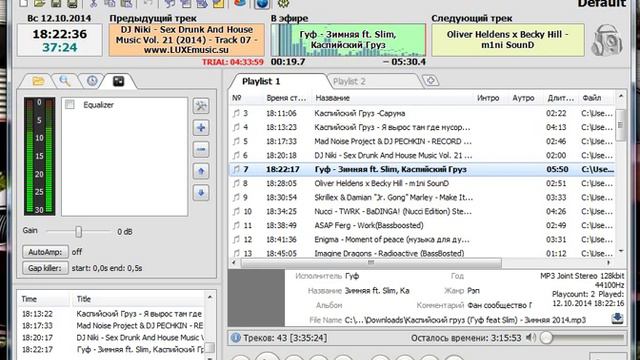Image resolution: width=640 pixels, height=360 pixels.
Task: Remove effect with the minus button
Action: (201, 149)
